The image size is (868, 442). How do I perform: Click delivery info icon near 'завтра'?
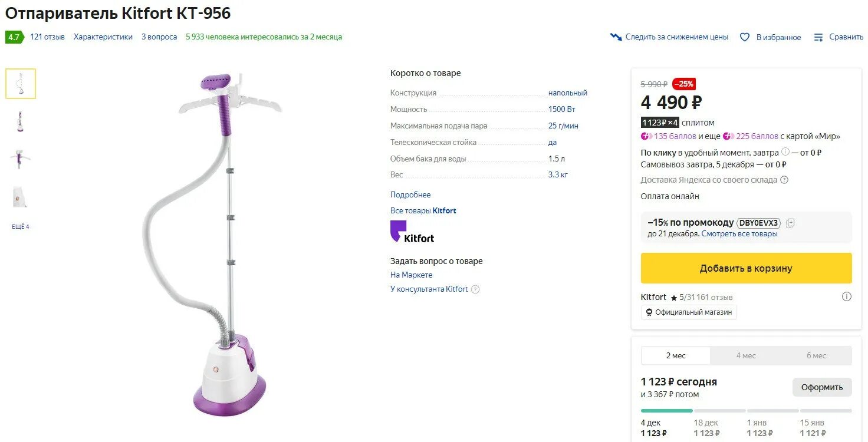[x=785, y=151]
